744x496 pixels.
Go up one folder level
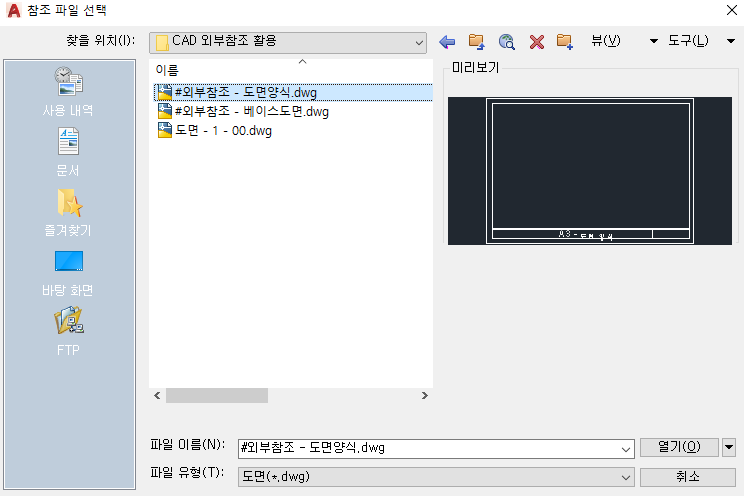[476, 42]
